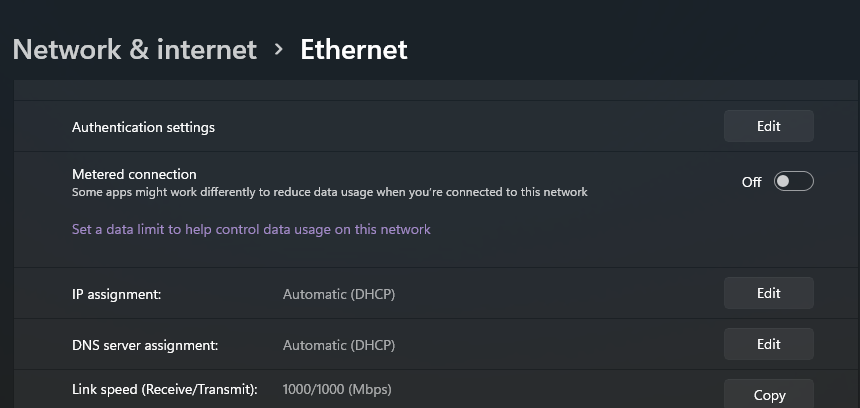Go back to Network & internet breadcrumb
The image size is (860, 408).
pos(134,50)
